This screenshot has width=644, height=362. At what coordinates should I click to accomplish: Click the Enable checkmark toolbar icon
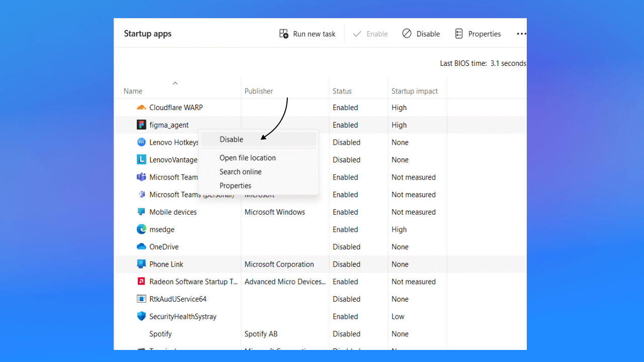click(357, 34)
